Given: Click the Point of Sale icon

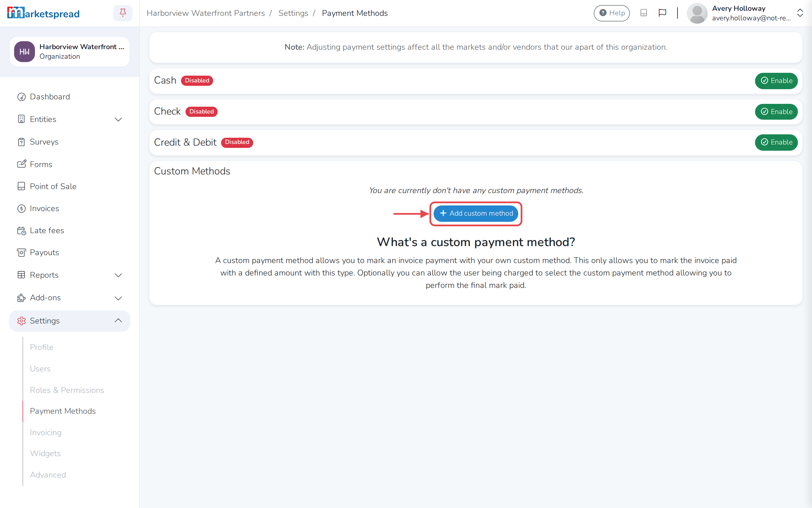Looking at the screenshot, I should coord(21,186).
